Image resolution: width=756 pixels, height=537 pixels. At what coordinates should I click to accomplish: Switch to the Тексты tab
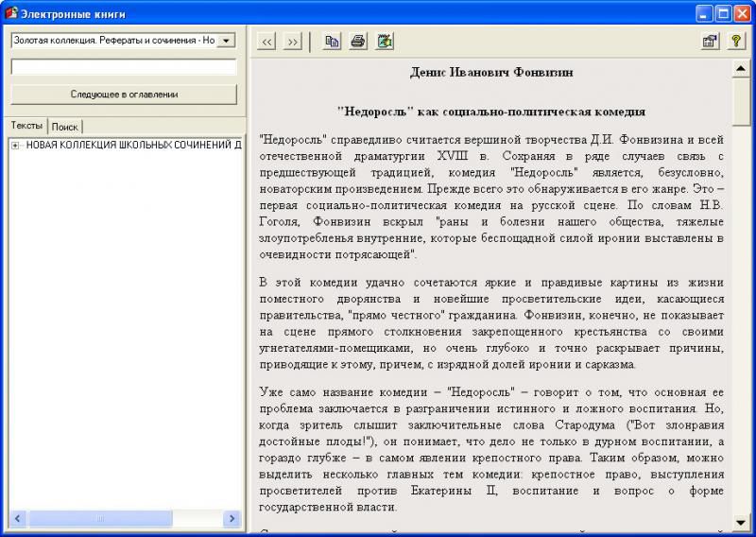point(26,126)
